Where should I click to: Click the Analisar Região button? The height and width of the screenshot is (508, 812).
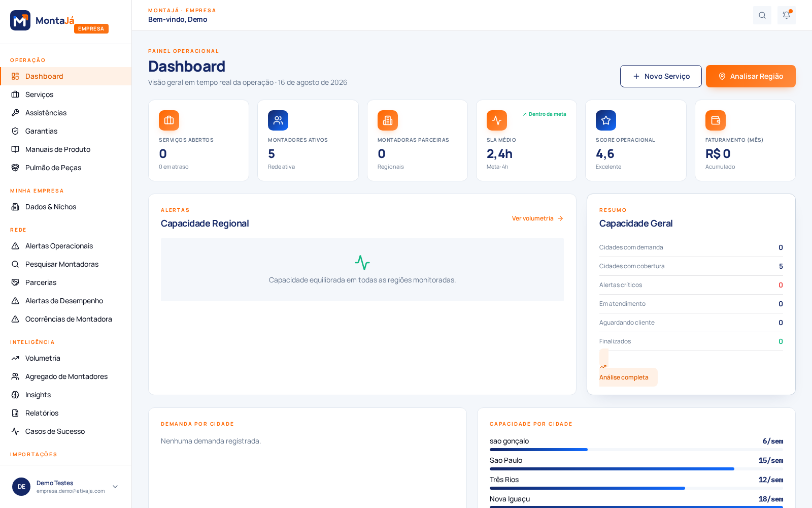point(751,76)
